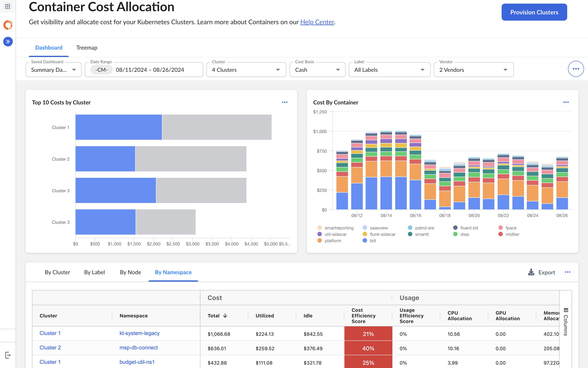This screenshot has width=588, height=368.
Task: Open Top 10 Costs by Cluster chart menu
Action: coord(285,102)
